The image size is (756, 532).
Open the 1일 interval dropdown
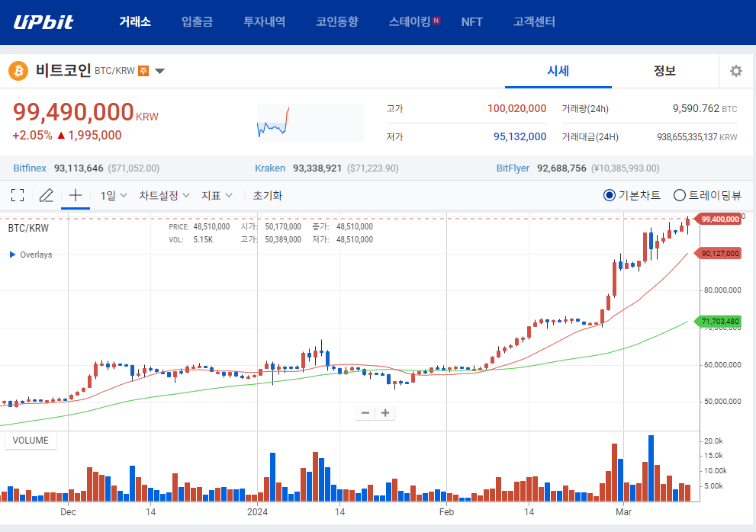click(x=113, y=195)
